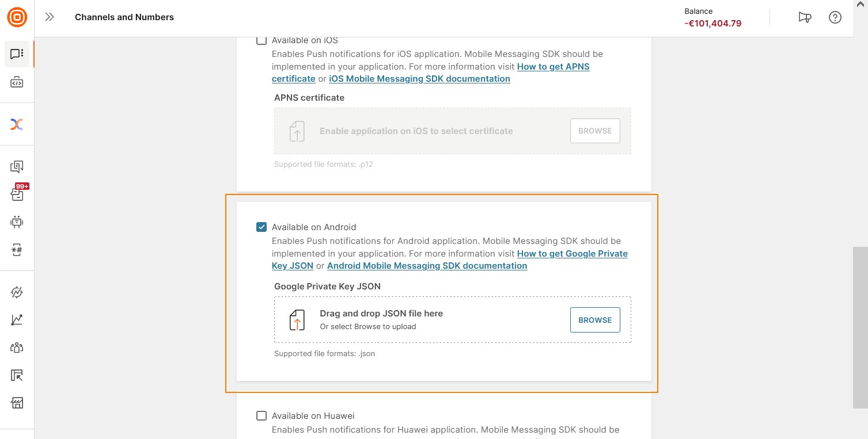Open Android Mobile Messaging SDK documentation link

point(427,266)
